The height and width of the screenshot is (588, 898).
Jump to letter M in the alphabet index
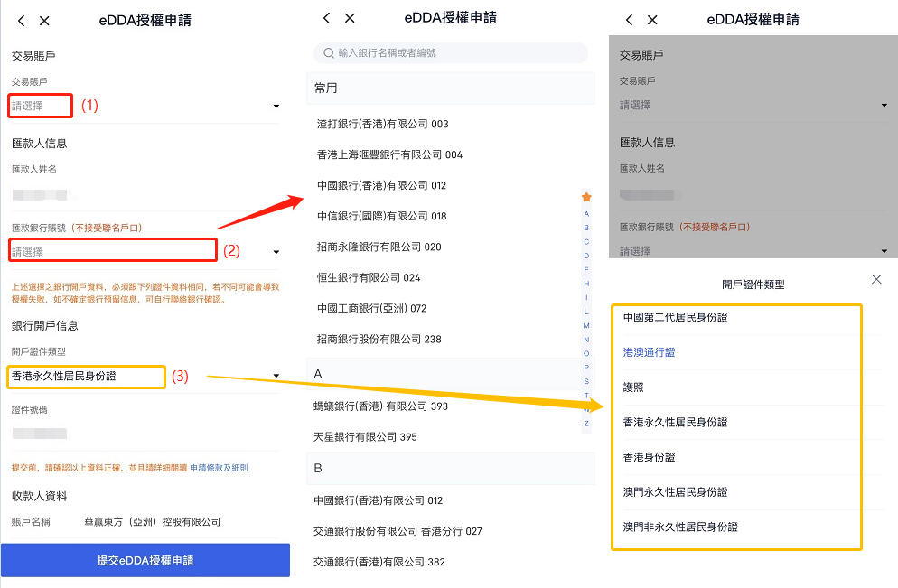coord(586,325)
